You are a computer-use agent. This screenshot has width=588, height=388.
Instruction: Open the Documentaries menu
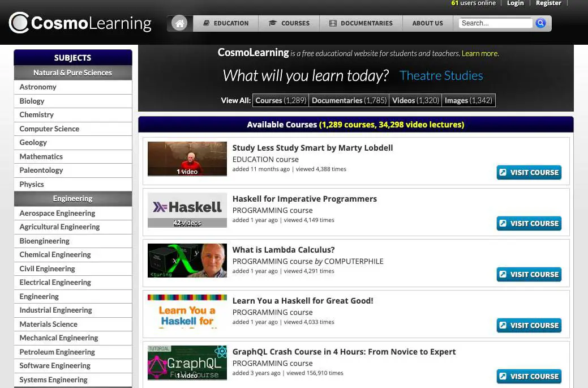click(x=361, y=23)
